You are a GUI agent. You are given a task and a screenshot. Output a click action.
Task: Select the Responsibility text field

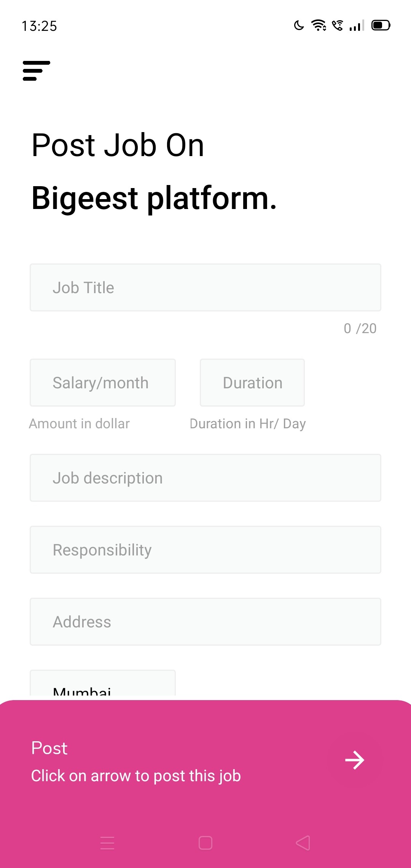tap(205, 550)
